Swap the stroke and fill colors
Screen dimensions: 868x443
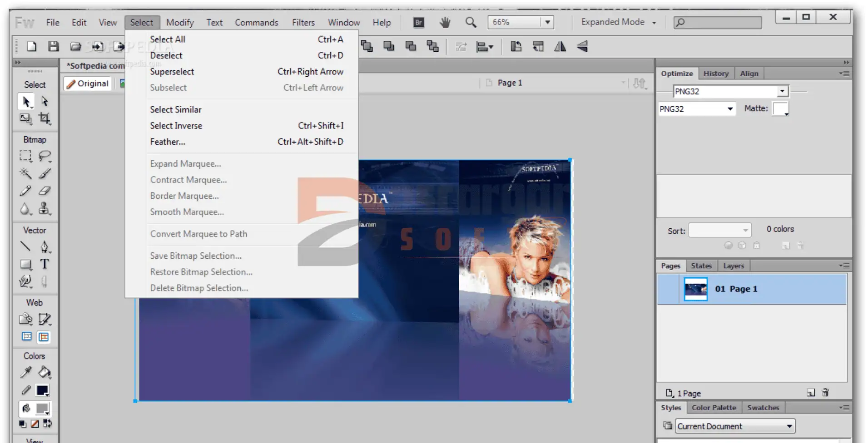tap(47, 424)
